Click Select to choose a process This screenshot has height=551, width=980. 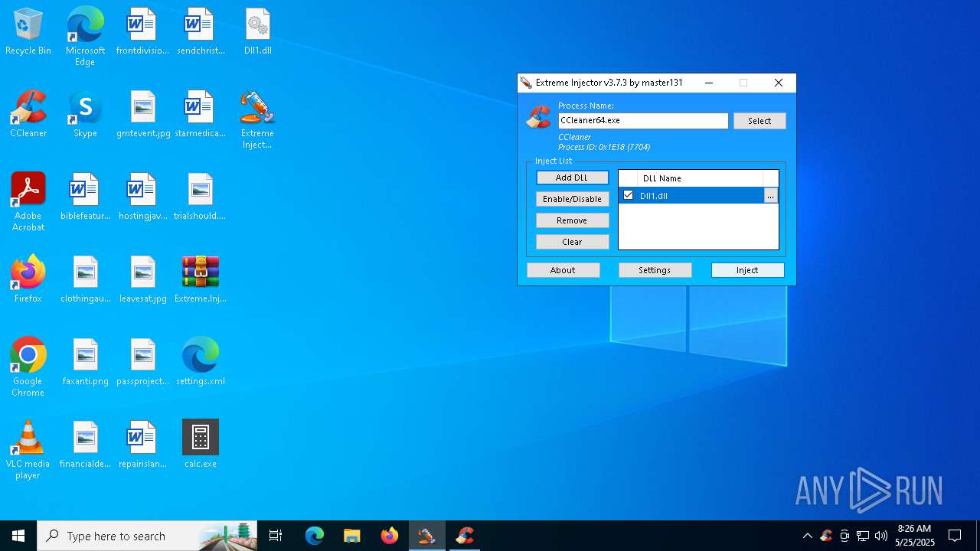pos(759,121)
